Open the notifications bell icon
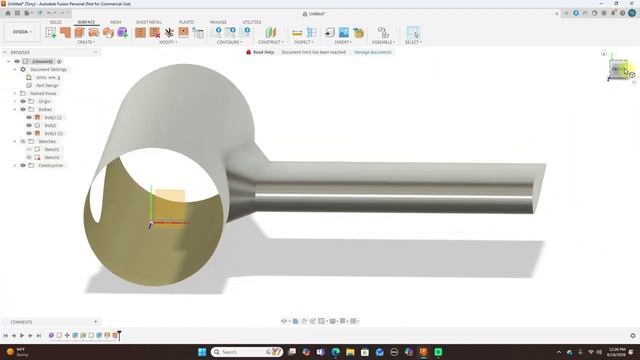Viewport: 640px width, 360px height. (613, 13)
